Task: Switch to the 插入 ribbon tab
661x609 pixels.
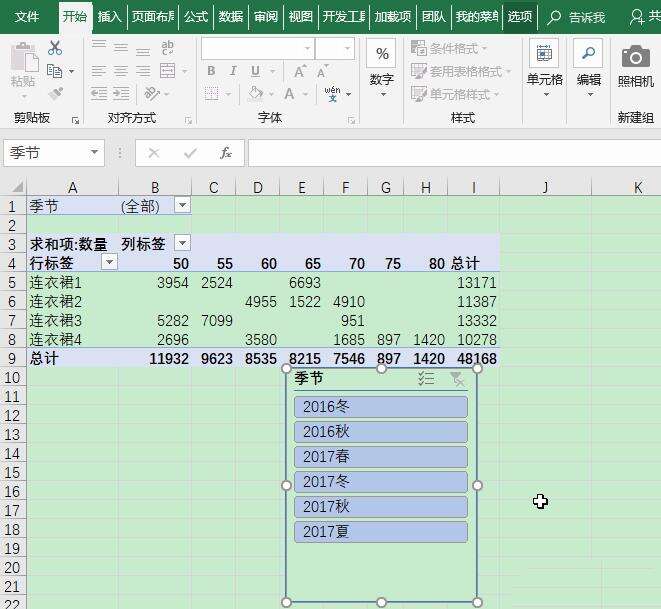Action: pos(110,16)
